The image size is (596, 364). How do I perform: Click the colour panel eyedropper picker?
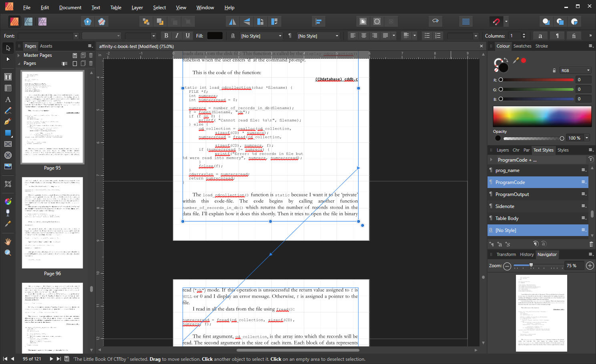[x=516, y=61]
